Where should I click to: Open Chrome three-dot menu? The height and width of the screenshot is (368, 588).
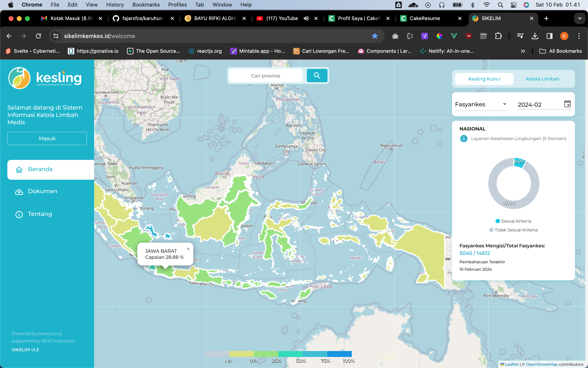pos(579,36)
